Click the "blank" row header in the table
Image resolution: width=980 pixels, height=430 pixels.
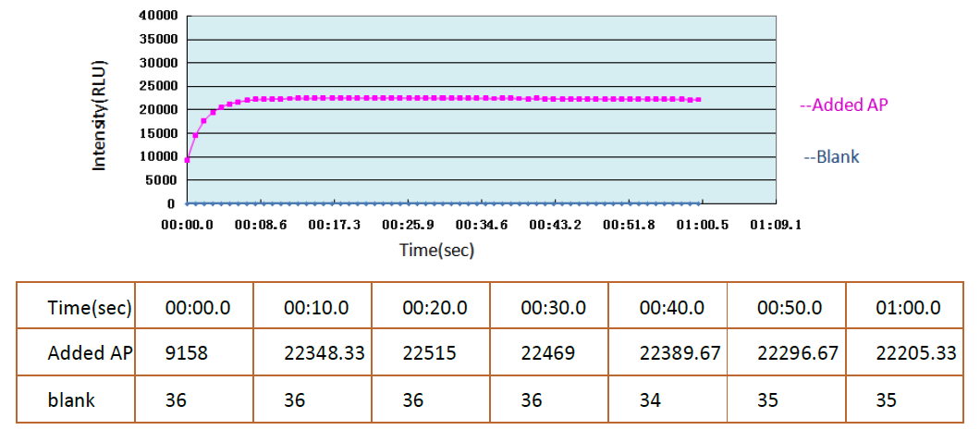71,400
